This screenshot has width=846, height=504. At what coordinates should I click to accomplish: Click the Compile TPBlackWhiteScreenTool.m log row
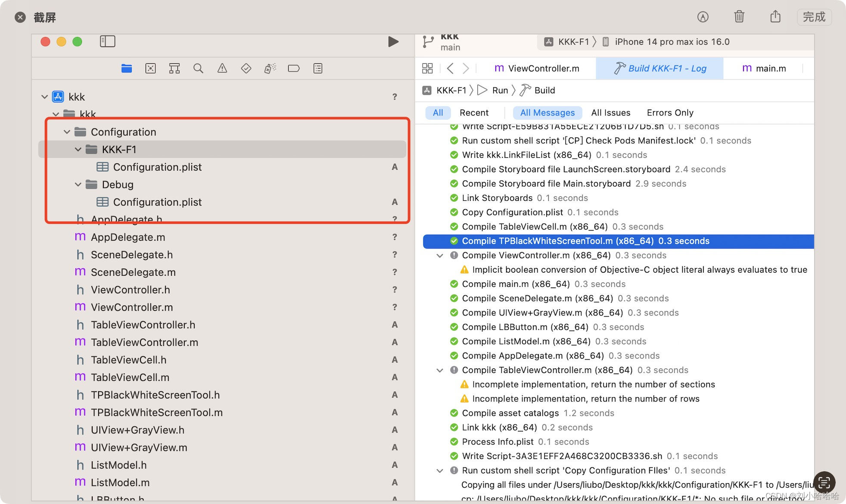(619, 241)
